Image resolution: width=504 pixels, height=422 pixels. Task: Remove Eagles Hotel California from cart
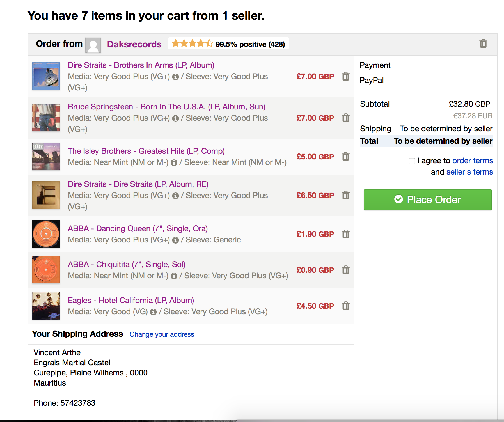pos(346,306)
